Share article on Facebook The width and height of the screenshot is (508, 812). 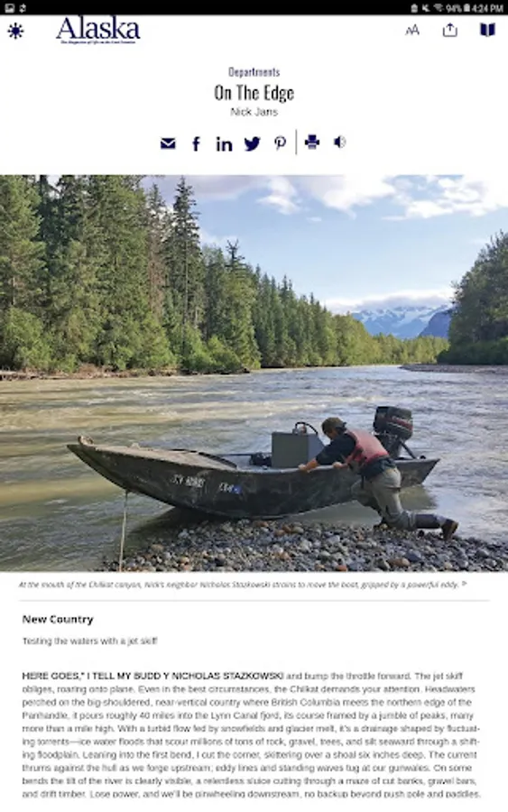[197, 143]
